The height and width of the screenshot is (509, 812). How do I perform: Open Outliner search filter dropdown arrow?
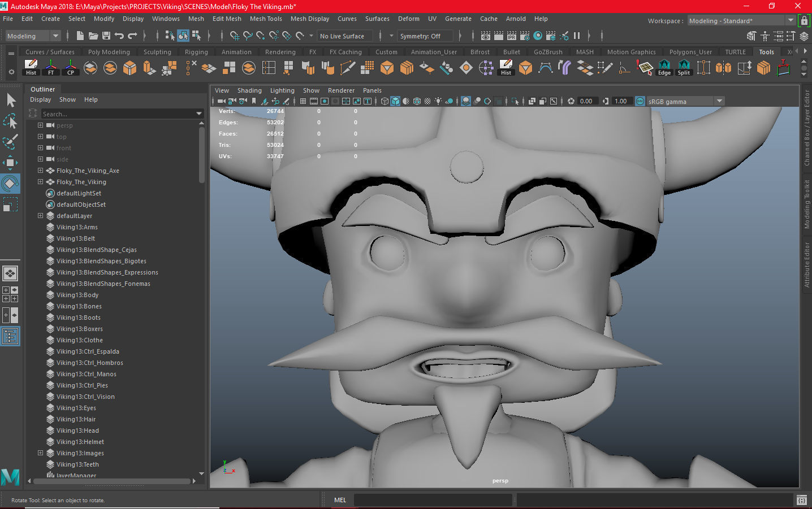click(198, 114)
